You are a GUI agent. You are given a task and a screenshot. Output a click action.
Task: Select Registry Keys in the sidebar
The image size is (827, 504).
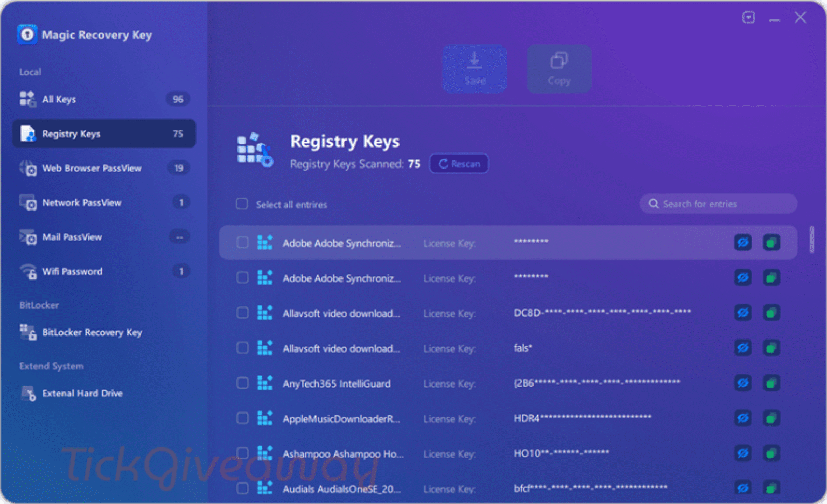104,134
